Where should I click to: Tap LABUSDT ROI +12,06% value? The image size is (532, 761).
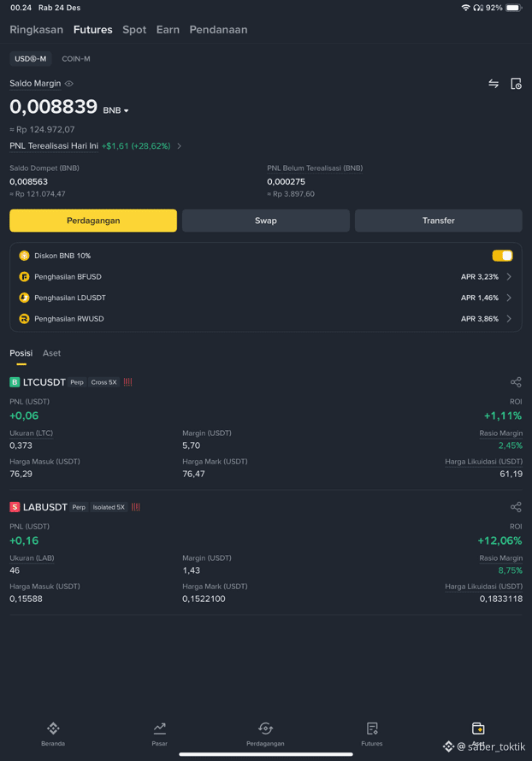[500, 540]
